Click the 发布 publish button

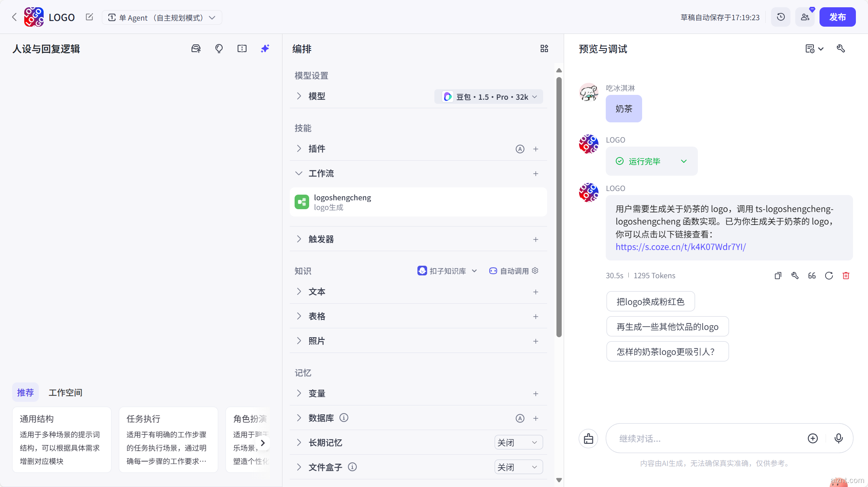pyautogui.click(x=837, y=17)
